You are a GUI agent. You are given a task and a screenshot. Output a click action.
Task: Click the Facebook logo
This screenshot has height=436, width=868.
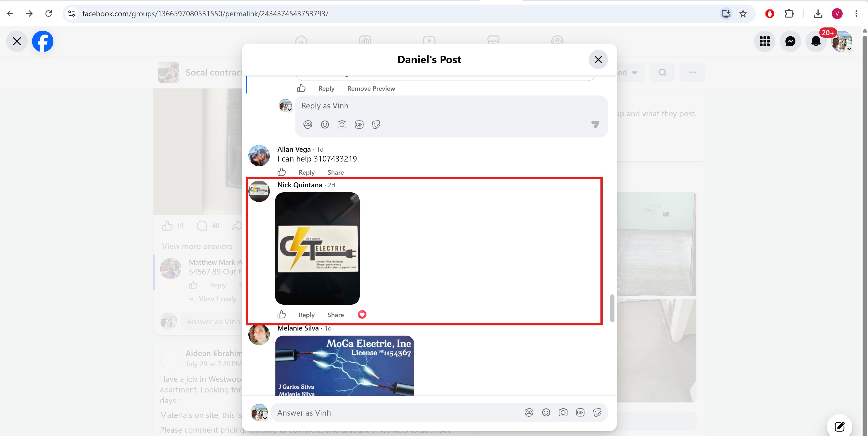click(x=42, y=41)
